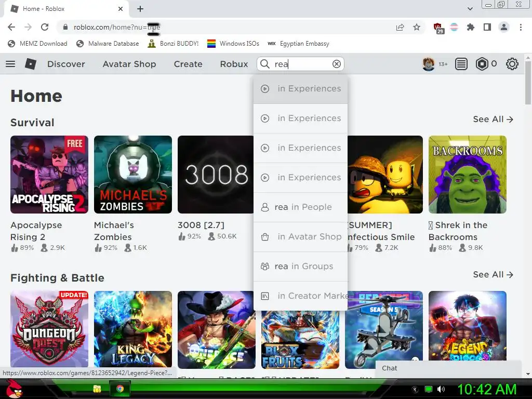
Task: See All Fighting & Battle experiences
Action: point(493,274)
